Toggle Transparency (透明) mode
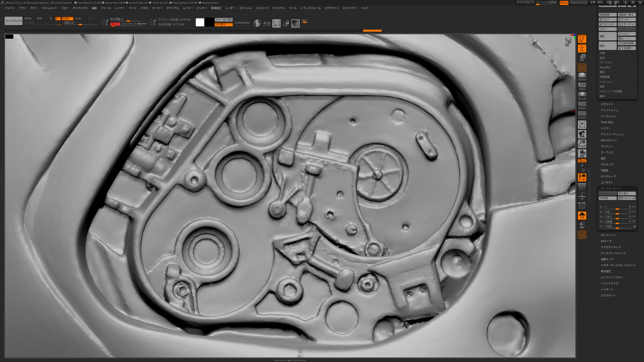The height and width of the screenshot is (362, 644). click(x=582, y=225)
